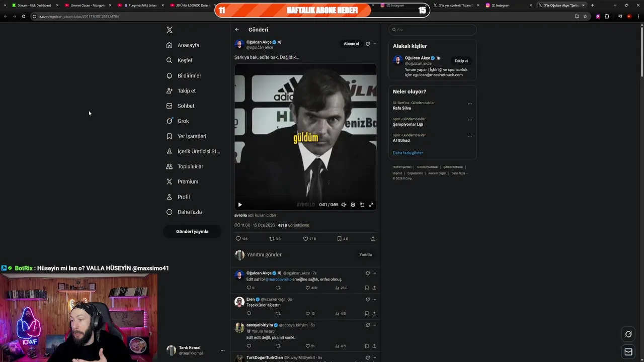
Task: Reload the page in browser toolbar
Action: (x=24, y=16)
